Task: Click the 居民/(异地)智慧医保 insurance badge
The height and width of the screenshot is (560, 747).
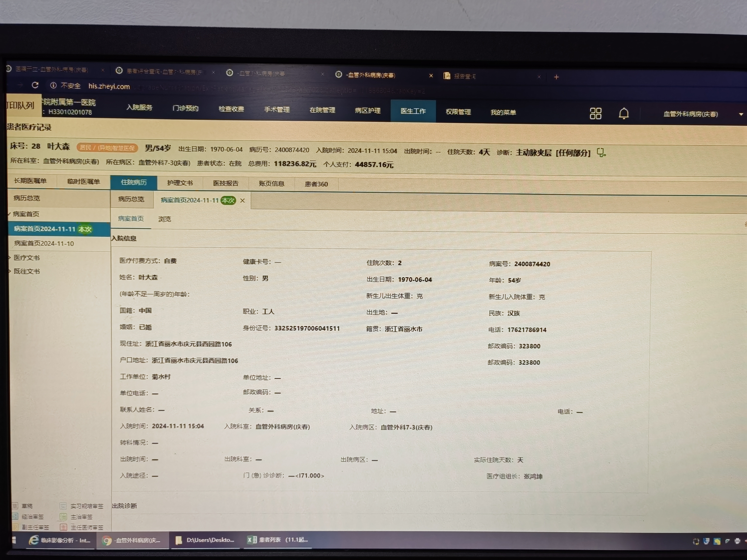Action: point(107,148)
